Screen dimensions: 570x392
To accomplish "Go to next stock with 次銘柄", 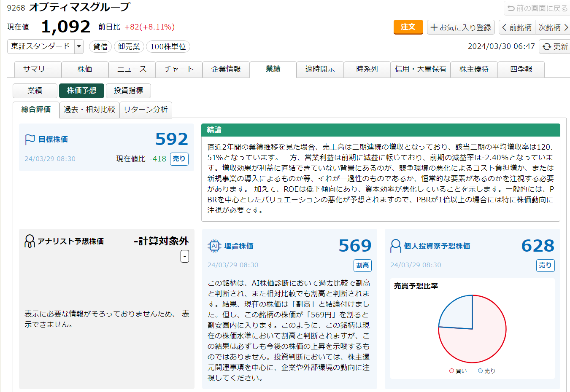I will [553, 27].
